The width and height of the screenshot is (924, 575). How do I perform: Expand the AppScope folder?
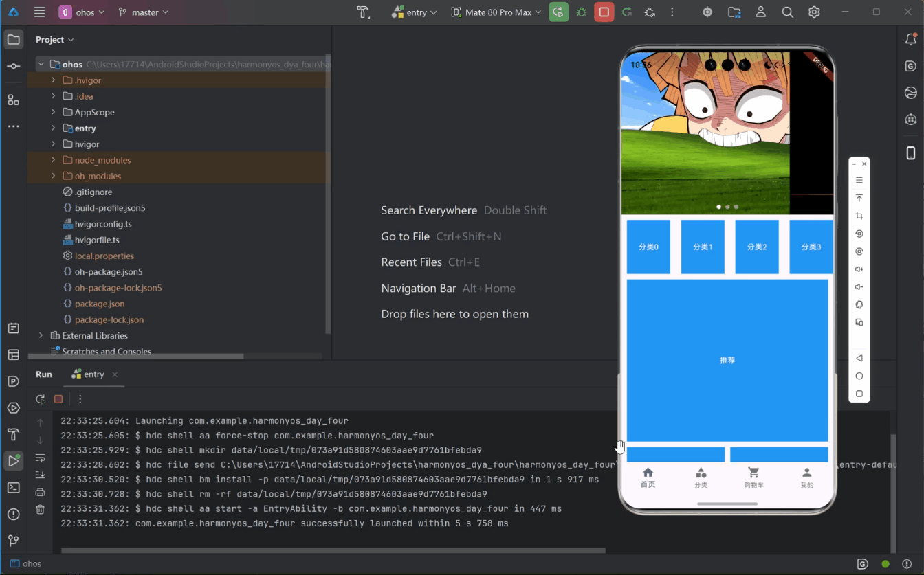54,112
